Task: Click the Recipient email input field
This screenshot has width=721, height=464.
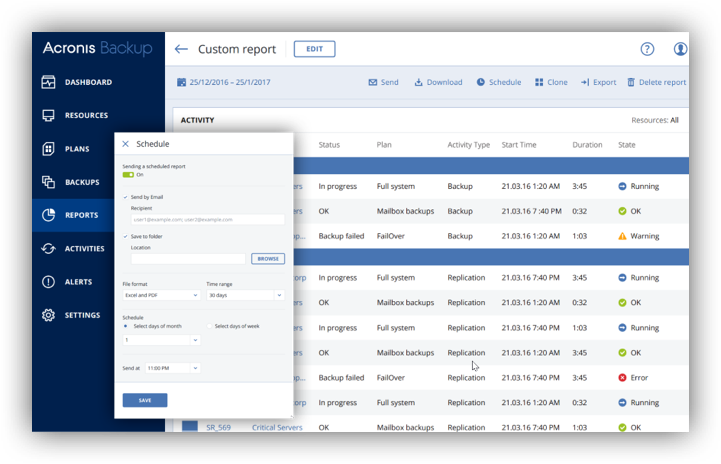Action: pos(208,219)
